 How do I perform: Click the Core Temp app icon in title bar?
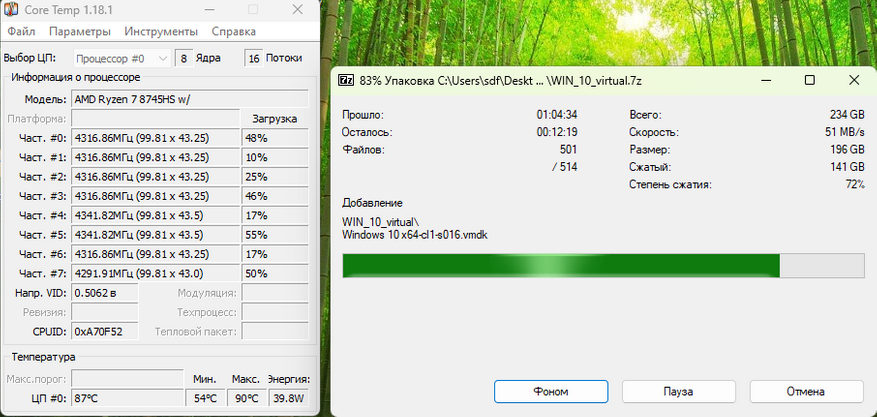coord(11,10)
